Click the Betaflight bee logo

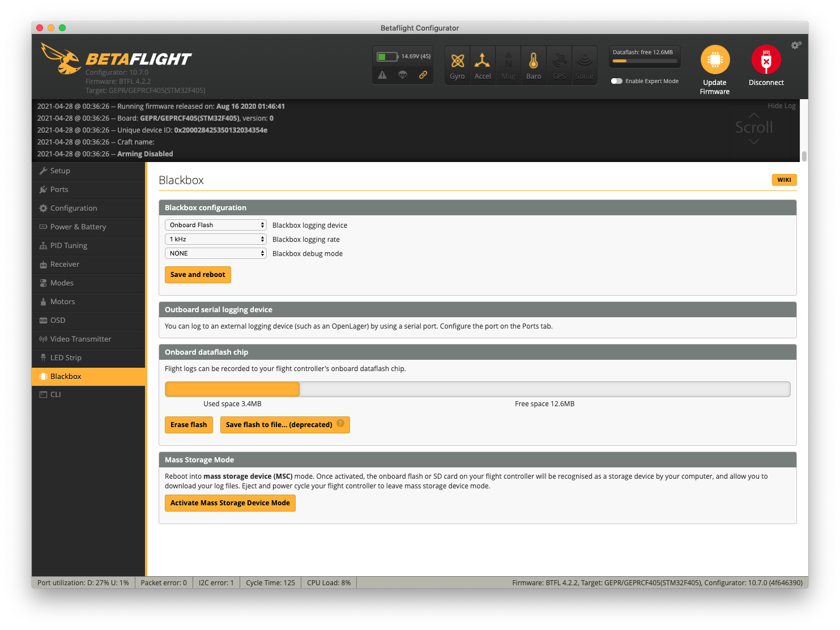click(x=61, y=58)
